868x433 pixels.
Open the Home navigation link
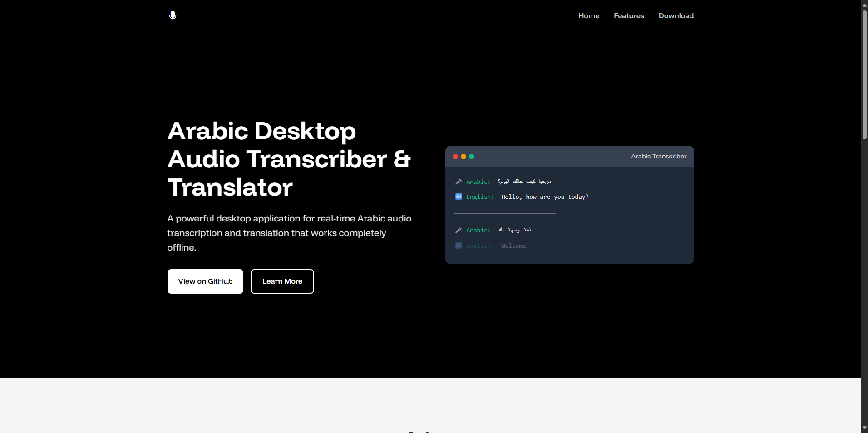click(588, 15)
